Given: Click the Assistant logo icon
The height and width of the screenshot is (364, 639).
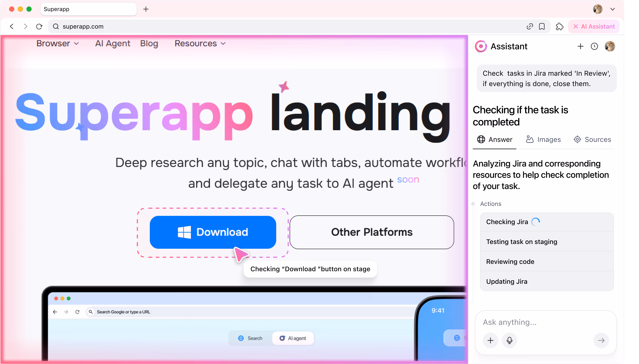Looking at the screenshot, I should point(481,46).
